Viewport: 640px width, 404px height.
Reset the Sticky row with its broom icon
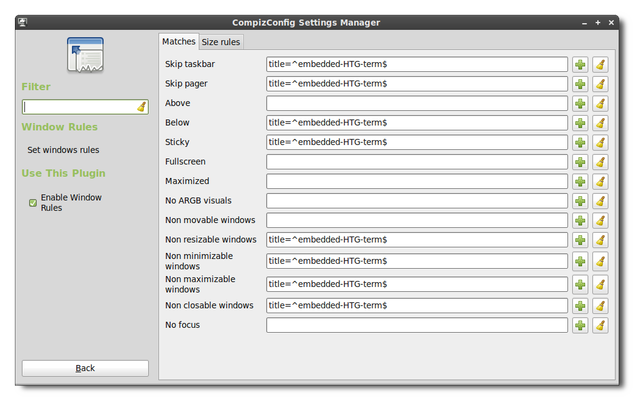coord(600,142)
